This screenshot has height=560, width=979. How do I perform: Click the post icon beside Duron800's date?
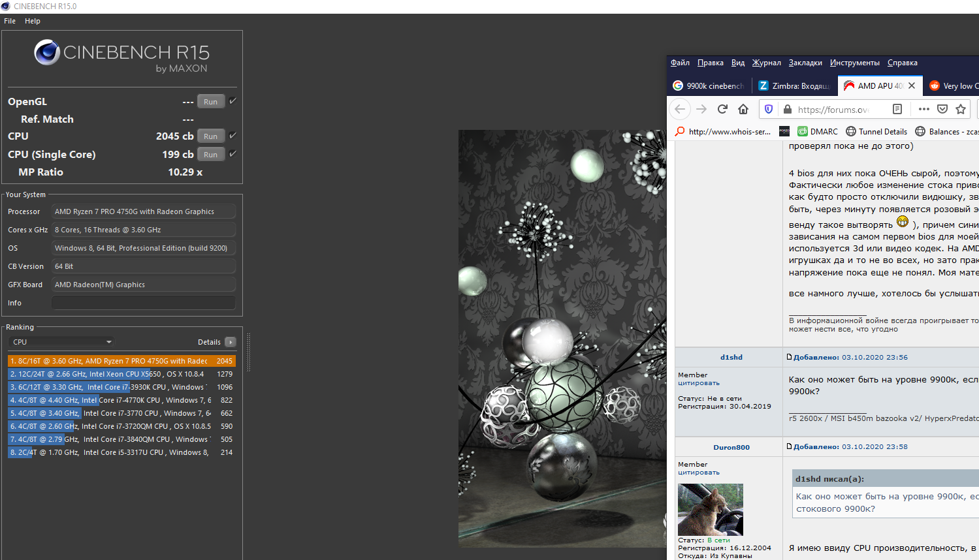click(x=789, y=446)
